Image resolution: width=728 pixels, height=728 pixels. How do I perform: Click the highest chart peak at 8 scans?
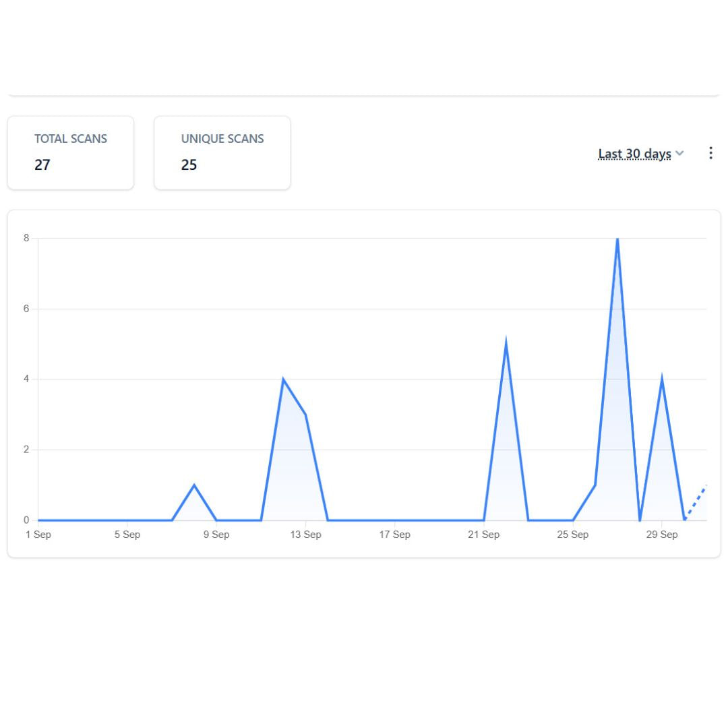coord(617,240)
